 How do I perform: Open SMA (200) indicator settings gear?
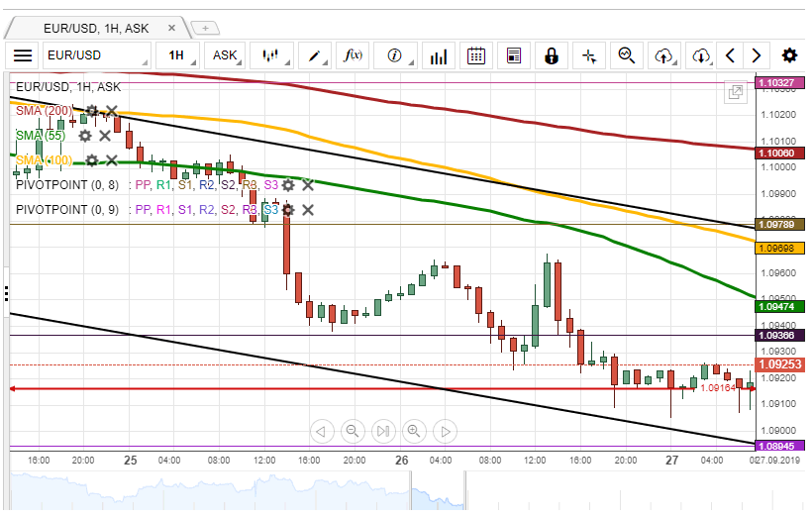point(92,111)
